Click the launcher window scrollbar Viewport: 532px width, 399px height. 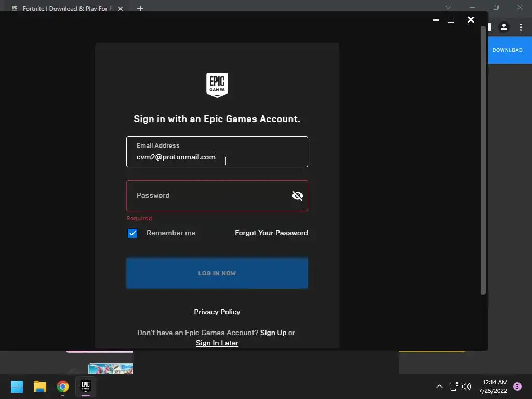[x=483, y=160]
